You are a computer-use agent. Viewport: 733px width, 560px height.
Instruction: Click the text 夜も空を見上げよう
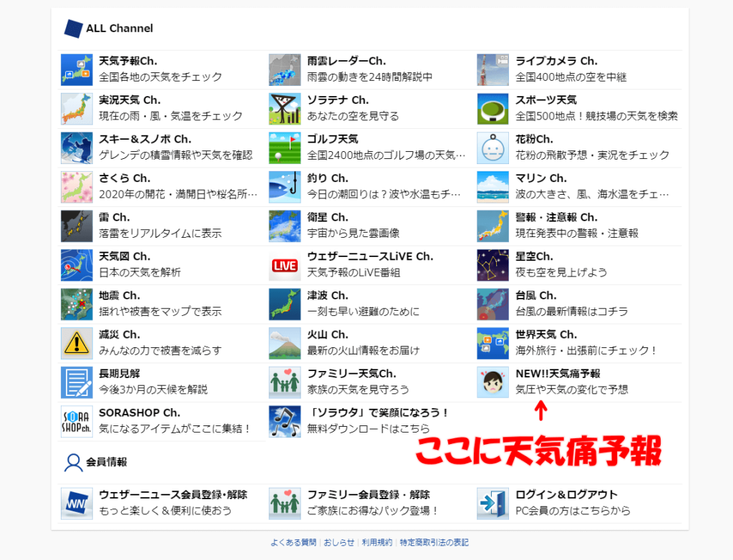561,272
